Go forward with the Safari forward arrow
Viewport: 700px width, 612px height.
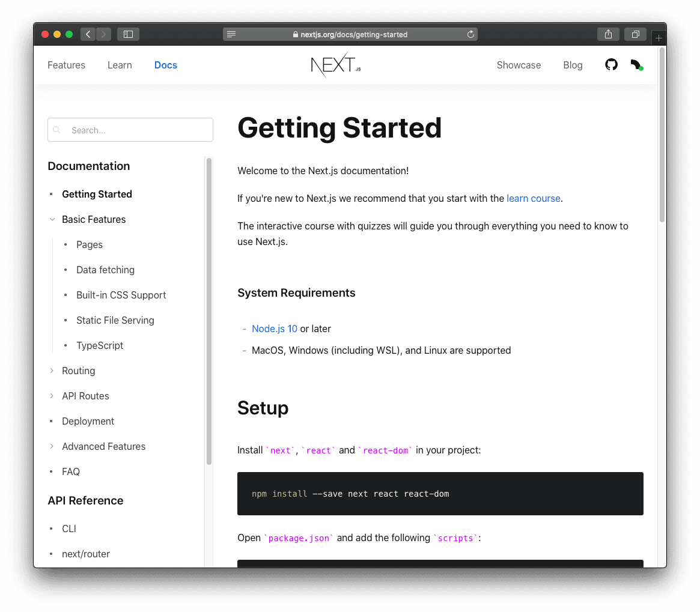(103, 34)
